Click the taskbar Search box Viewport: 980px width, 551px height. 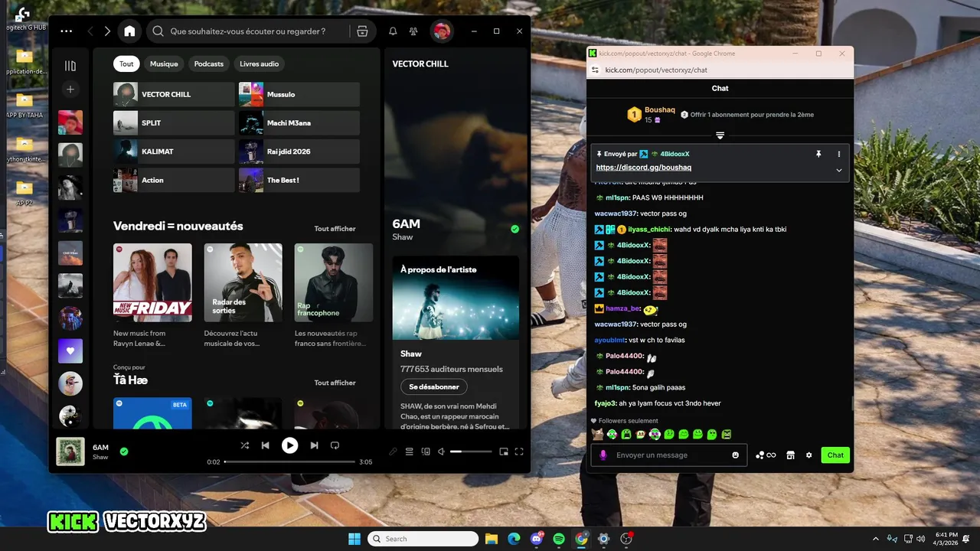pyautogui.click(x=422, y=539)
